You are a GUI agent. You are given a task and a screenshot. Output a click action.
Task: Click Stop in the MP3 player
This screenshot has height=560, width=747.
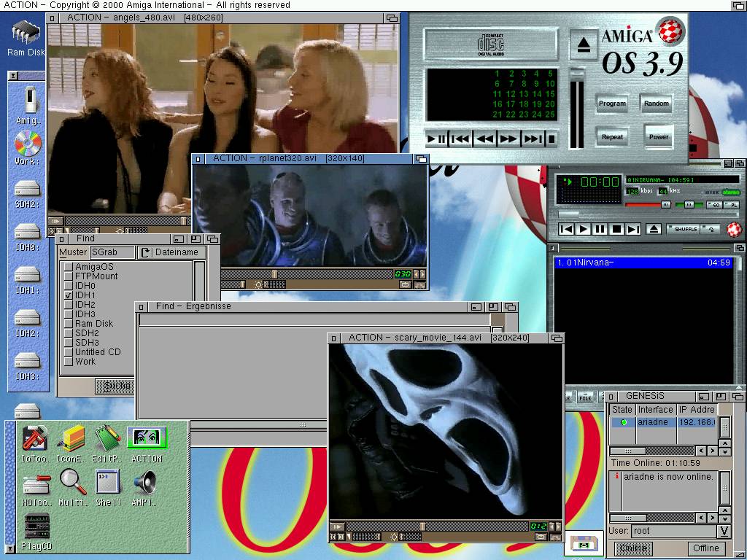pos(616,229)
